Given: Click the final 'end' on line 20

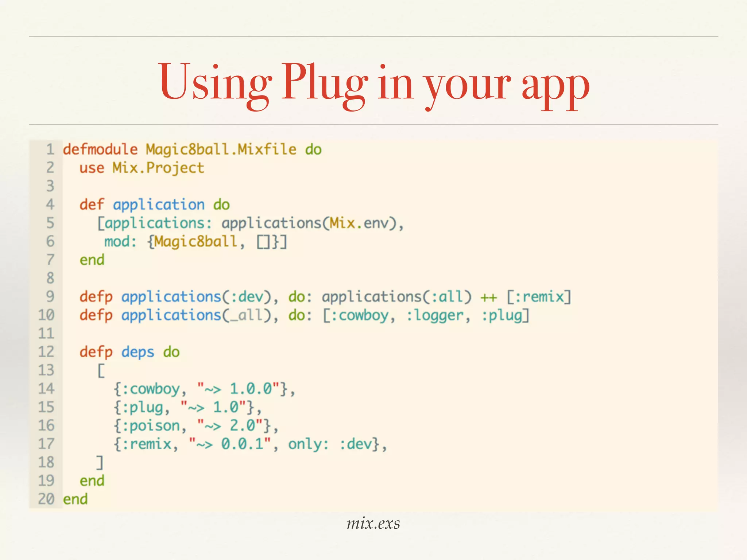Looking at the screenshot, I should point(75,499).
